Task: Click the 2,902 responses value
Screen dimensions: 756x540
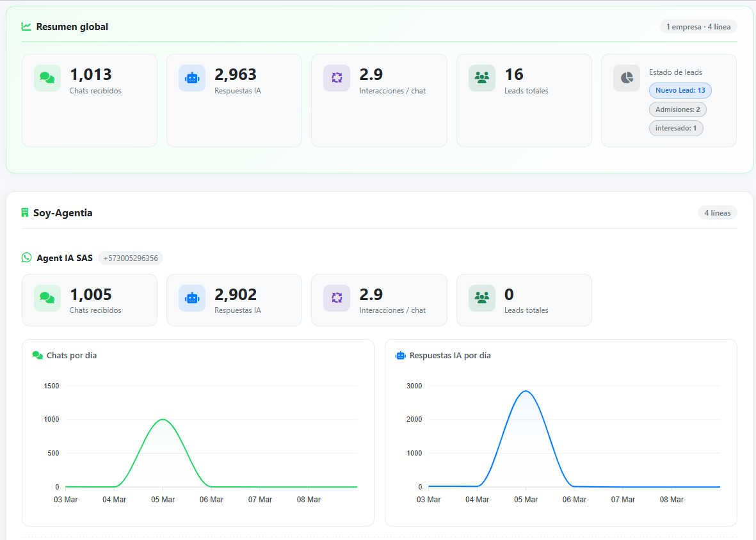Action: point(236,294)
